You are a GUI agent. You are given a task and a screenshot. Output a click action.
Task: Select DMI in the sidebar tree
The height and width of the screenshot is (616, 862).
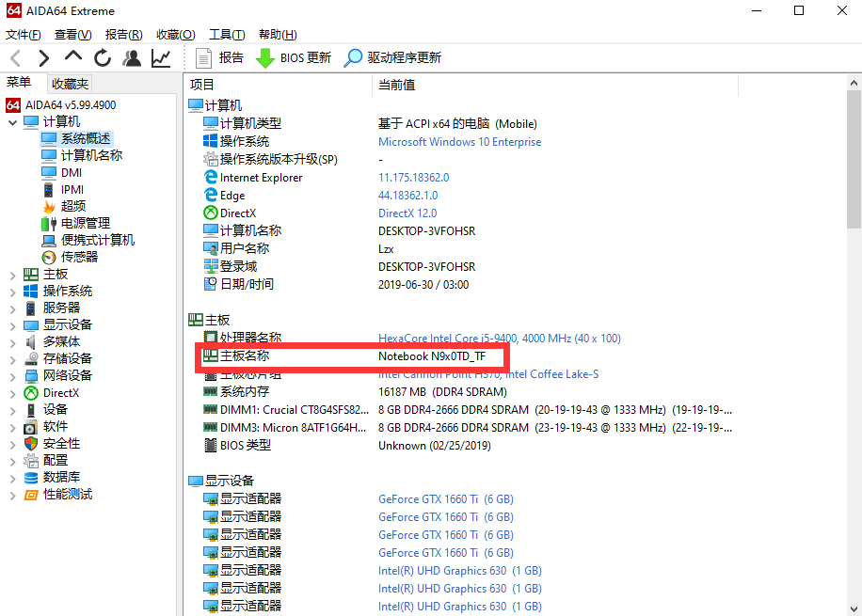click(72, 172)
